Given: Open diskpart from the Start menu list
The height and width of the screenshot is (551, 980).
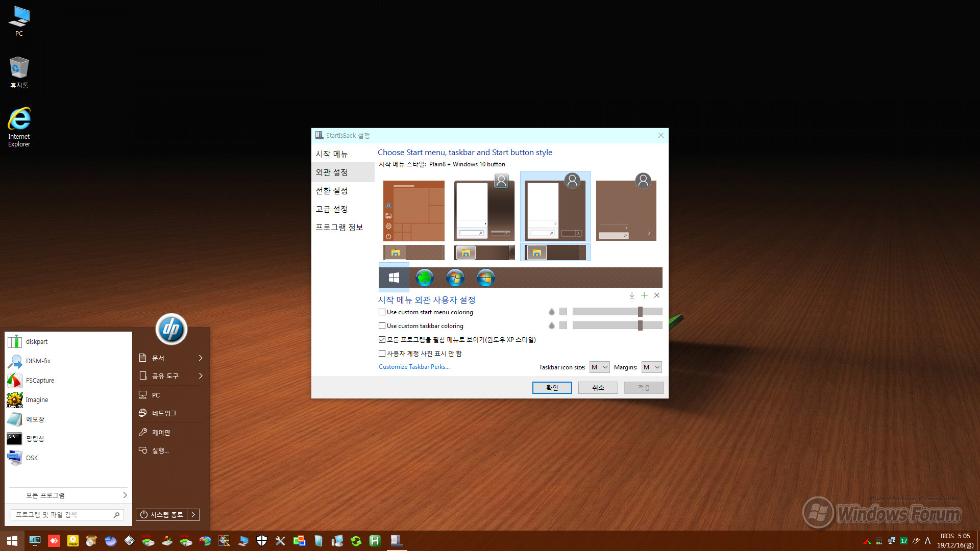Looking at the screenshot, I should tap(68, 342).
